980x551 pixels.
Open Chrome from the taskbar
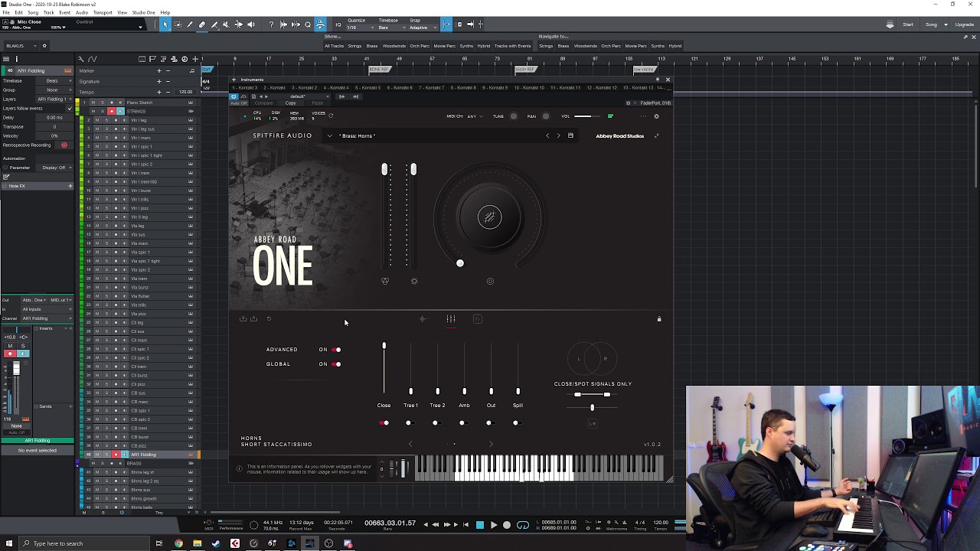[178, 543]
